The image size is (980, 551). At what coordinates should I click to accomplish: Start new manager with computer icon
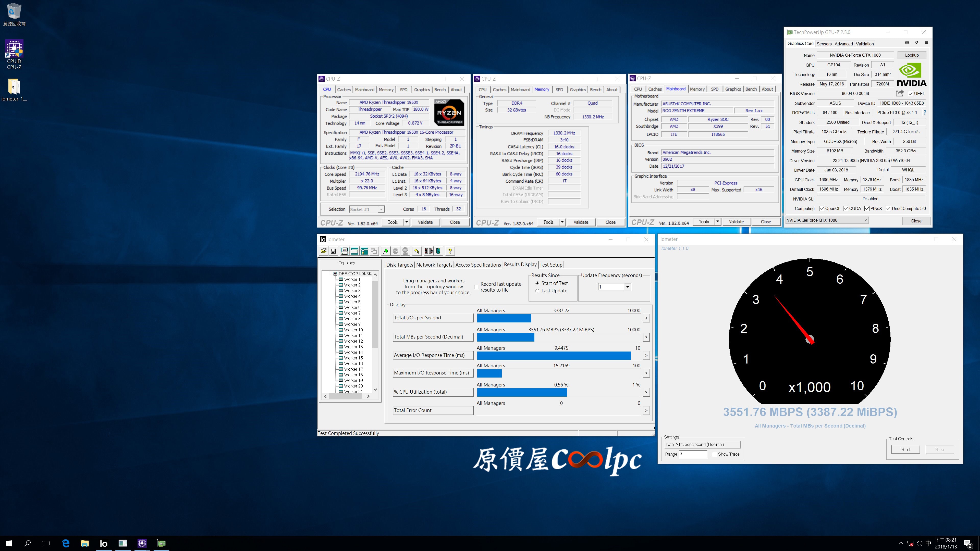point(345,251)
